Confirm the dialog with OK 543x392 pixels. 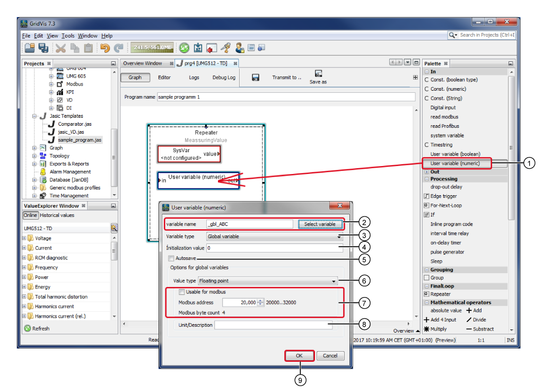click(x=299, y=355)
